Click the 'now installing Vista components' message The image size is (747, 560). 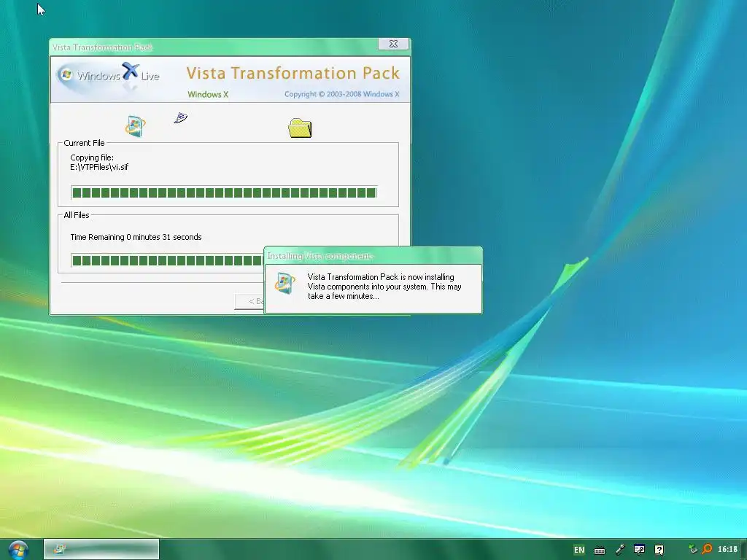(384, 286)
